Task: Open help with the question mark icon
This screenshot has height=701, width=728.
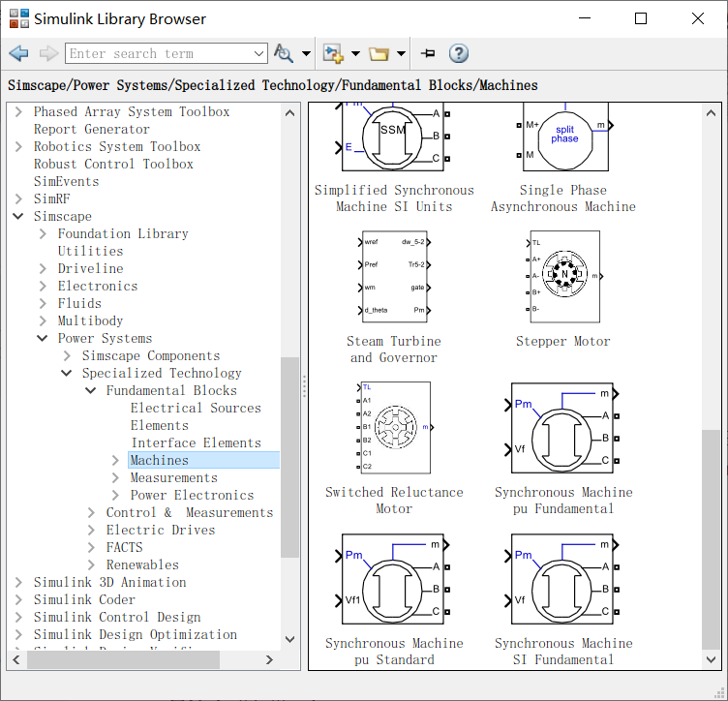Action: click(x=459, y=53)
